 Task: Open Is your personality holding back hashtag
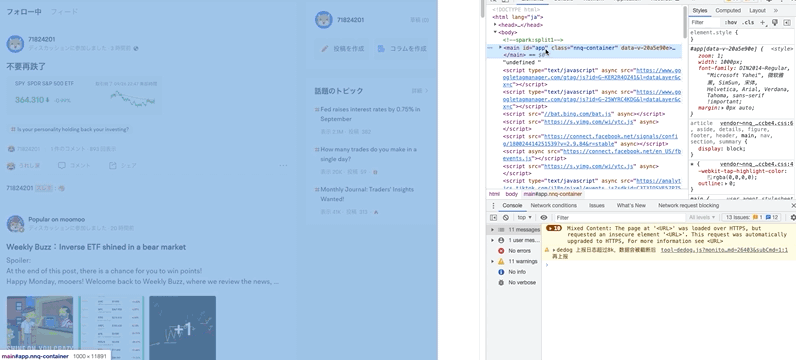[71, 129]
